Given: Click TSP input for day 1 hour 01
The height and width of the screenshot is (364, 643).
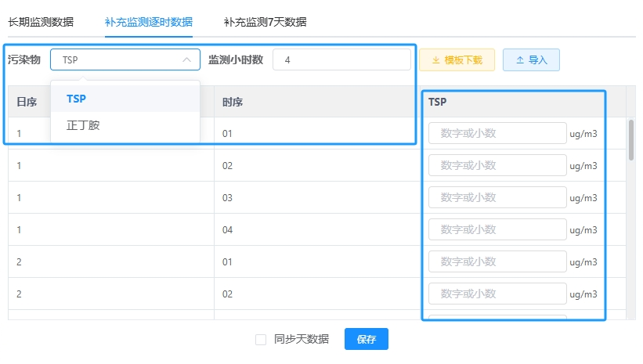Looking at the screenshot, I should 497,133.
